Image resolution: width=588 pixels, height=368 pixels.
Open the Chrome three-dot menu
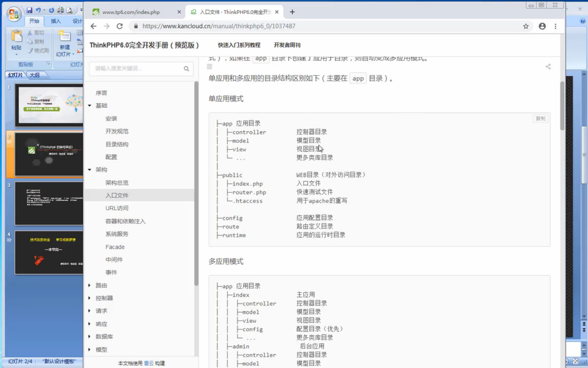click(x=555, y=26)
